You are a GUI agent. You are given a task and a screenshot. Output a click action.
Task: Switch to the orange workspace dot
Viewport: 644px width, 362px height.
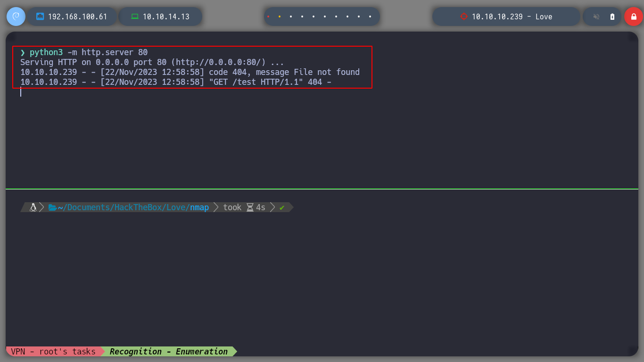click(x=280, y=16)
